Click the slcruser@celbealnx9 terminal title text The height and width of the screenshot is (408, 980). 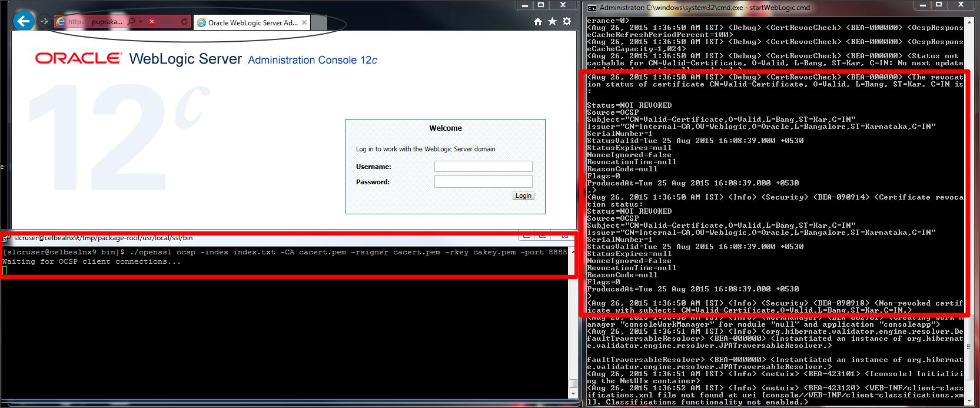[x=103, y=238]
